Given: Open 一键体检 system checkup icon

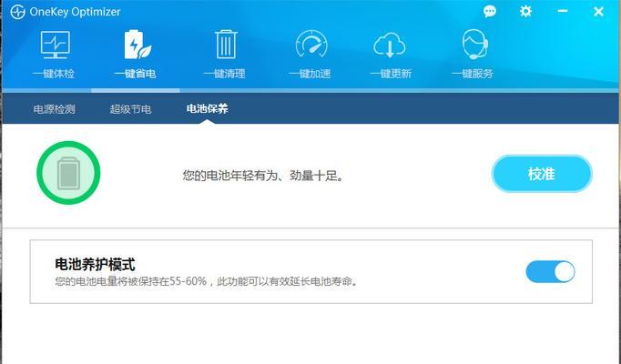Looking at the screenshot, I should 55,45.
